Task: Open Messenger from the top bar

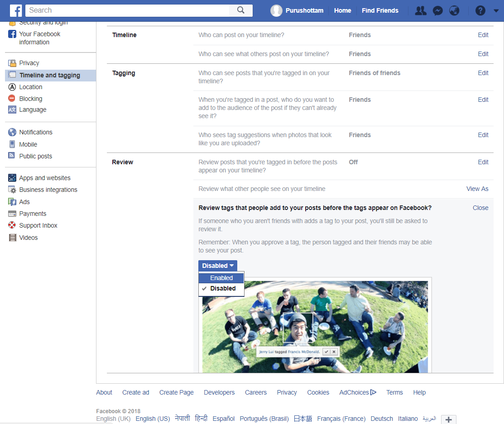Action: point(437,10)
